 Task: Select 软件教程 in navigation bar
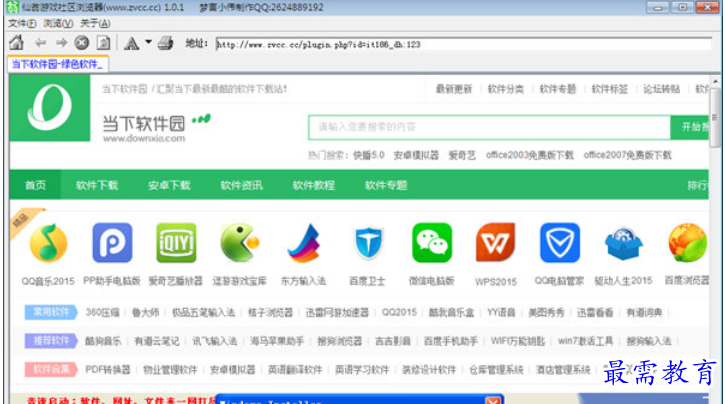tap(313, 185)
